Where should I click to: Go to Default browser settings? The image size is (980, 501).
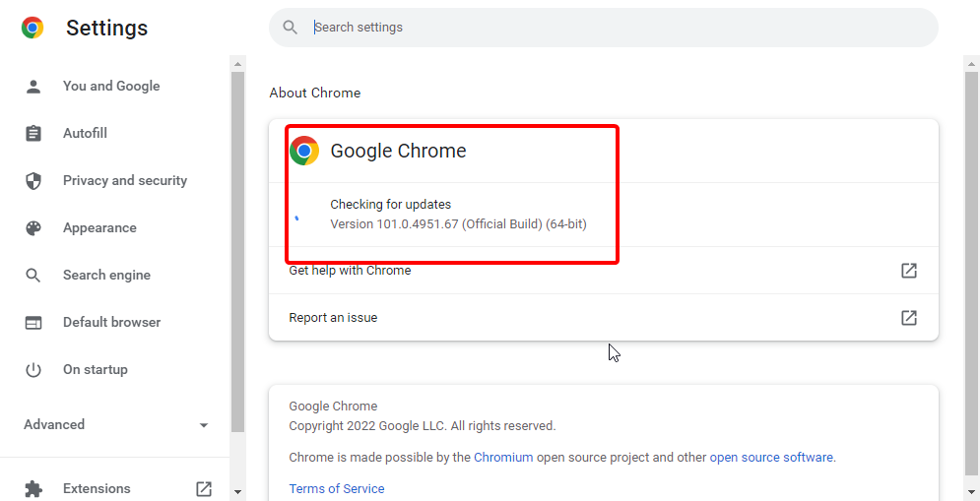tap(111, 322)
